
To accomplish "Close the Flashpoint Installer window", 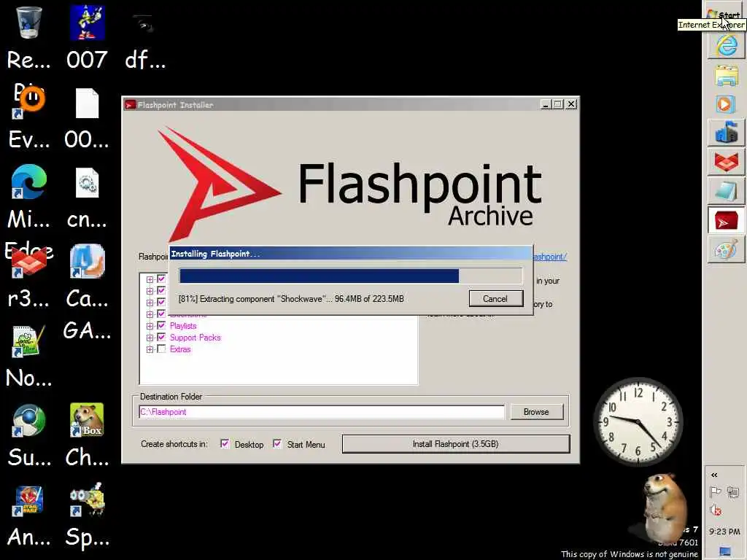I will point(570,104).
